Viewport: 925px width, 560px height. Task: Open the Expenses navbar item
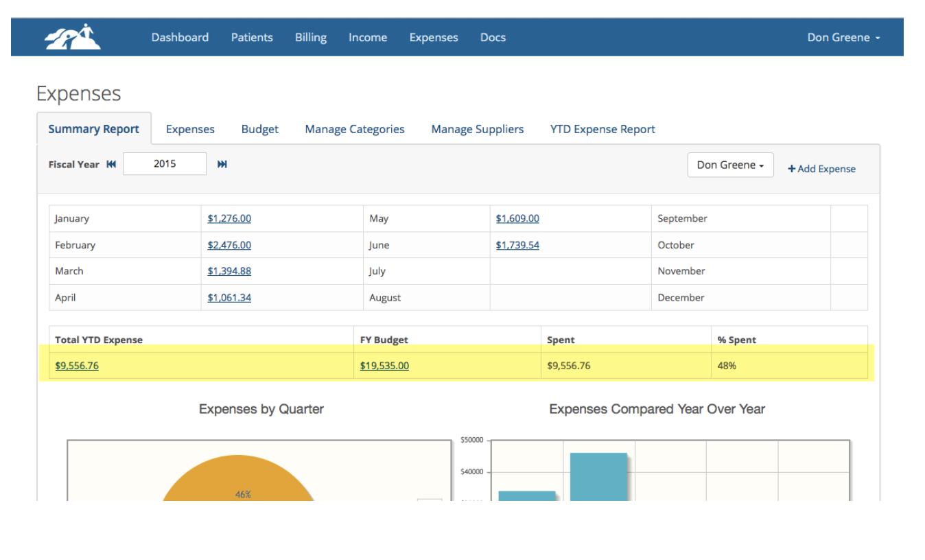434,38
